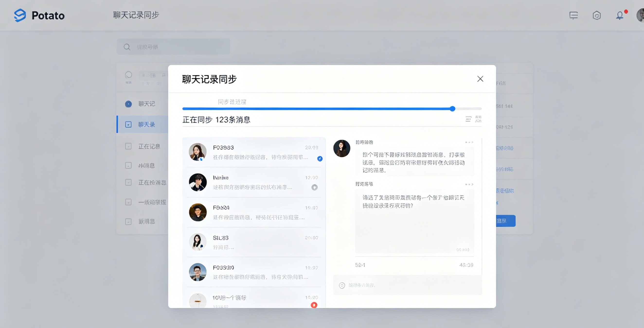This screenshot has height=328, width=644.
Task: Open the fifth conversation in list
Action: click(254, 272)
